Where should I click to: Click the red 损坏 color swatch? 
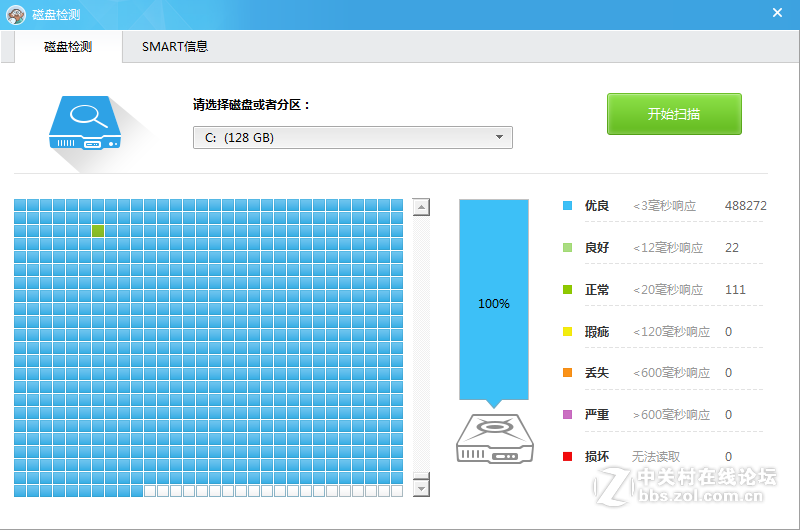point(567,457)
